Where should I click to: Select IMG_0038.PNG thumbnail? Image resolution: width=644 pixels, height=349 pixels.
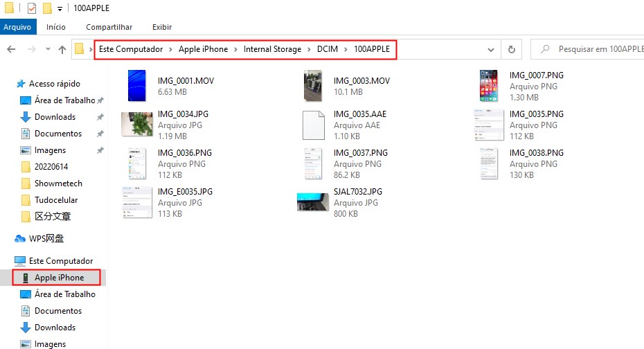tap(489, 163)
